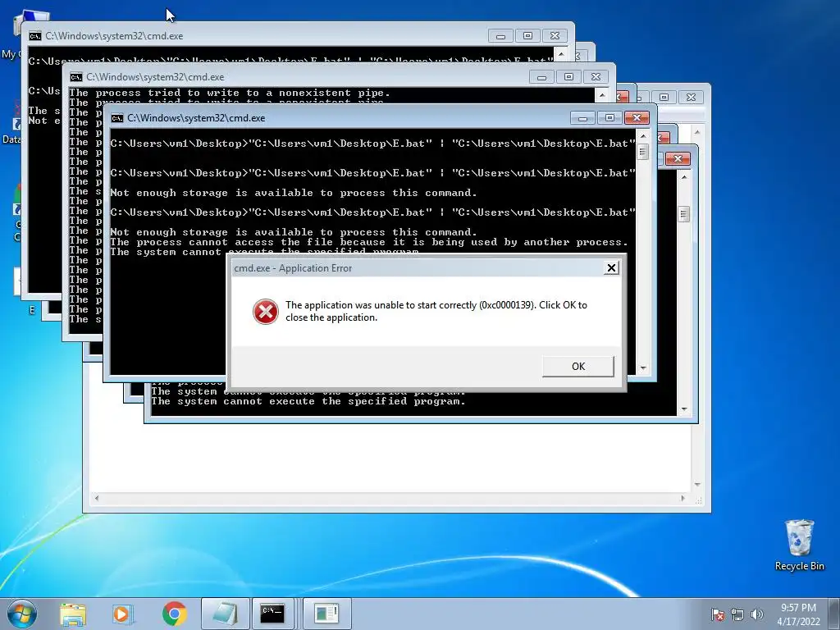Click the 'cmd.exe - Application Error' dialog title

coord(293,268)
